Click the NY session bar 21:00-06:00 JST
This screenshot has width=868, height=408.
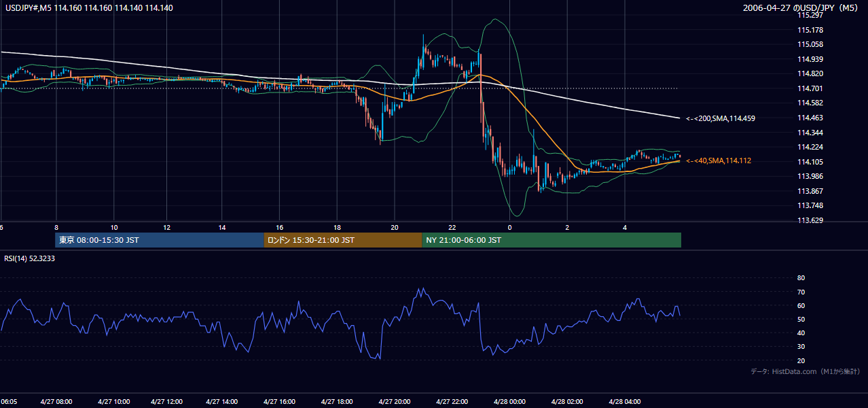click(551, 240)
